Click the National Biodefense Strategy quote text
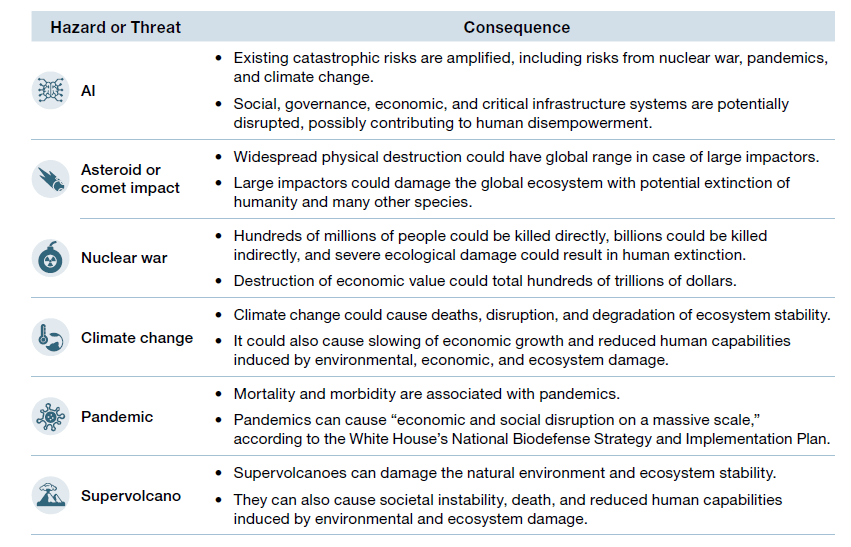 (532, 429)
